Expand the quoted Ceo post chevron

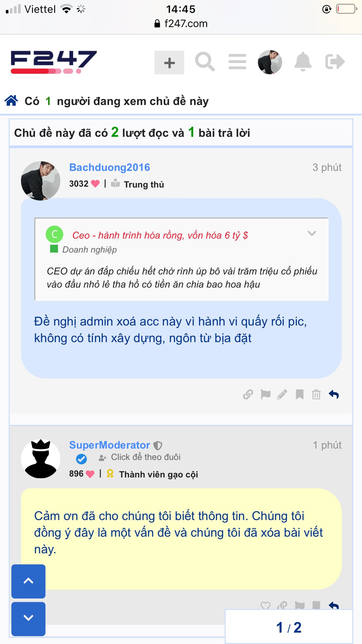(312, 233)
